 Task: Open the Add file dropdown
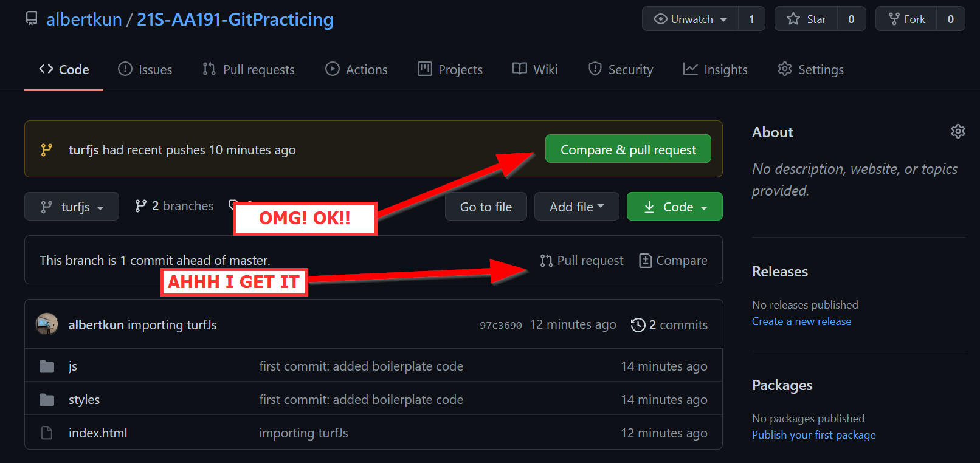pos(576,207)
